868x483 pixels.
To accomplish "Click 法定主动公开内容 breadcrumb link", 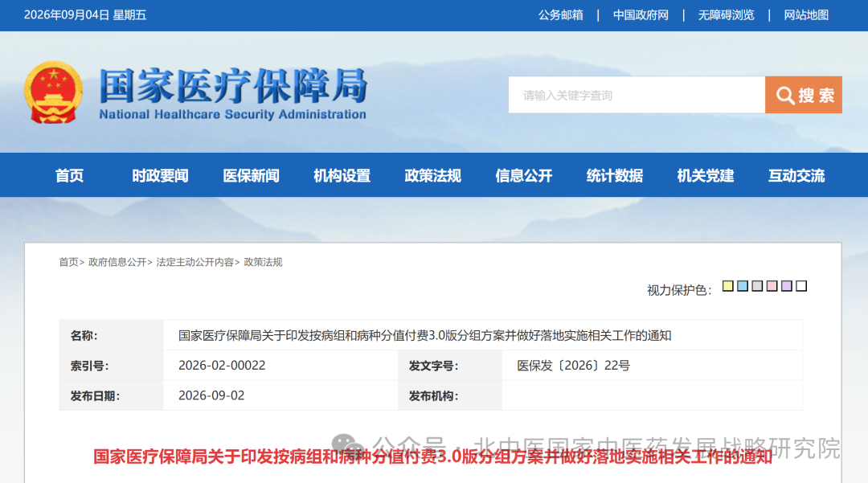I will click(194, 262).
